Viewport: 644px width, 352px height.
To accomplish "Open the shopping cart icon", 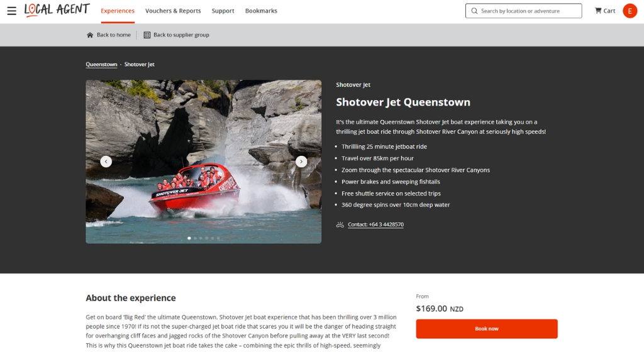I will [598, 11].
